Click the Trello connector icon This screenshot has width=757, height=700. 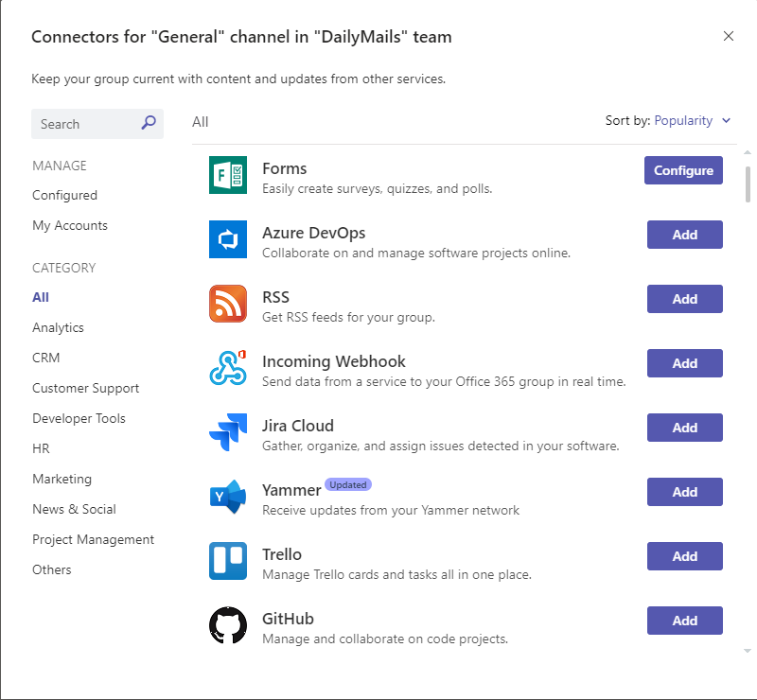tap(227, 561)
